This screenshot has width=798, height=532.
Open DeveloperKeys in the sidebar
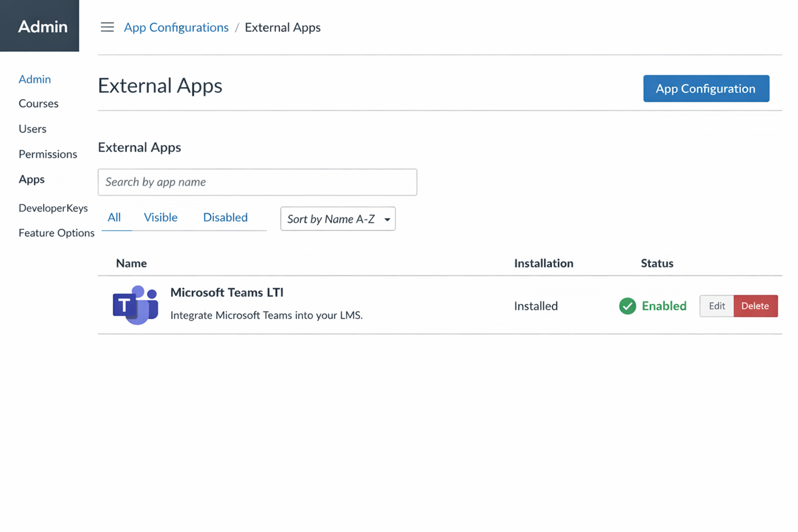click(x=53, y=207)
